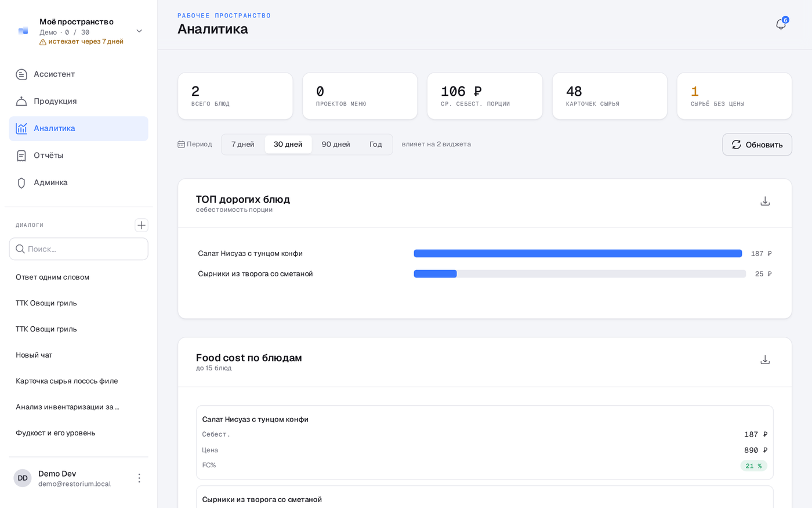812x508 pixels.
Task: Download the ТОП дорогих блюд widget
Action: click(x=765, y=201)
